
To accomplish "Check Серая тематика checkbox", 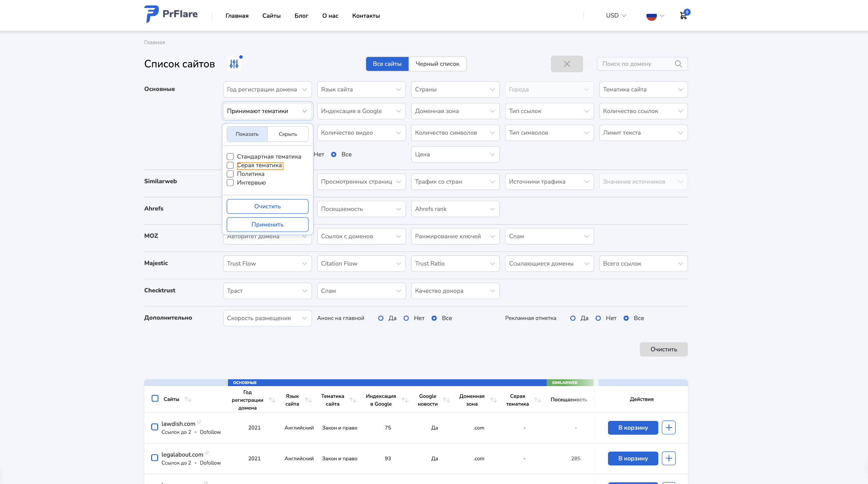I will coord(230,165).
